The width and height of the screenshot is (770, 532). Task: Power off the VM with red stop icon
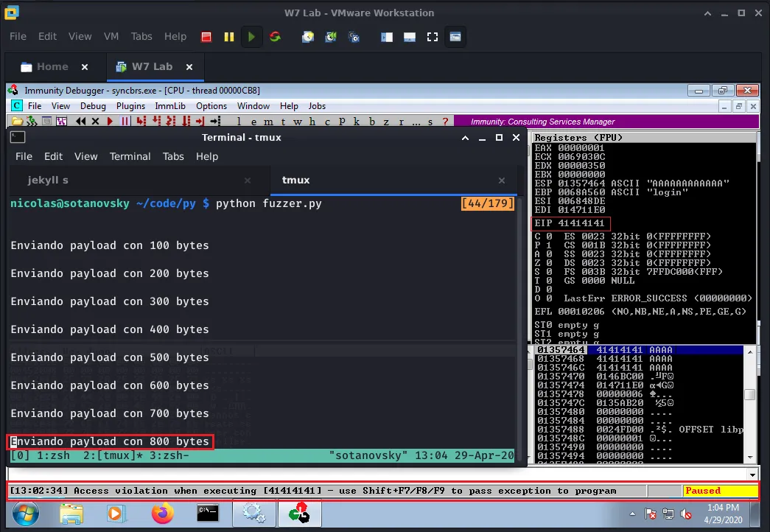[206, 37]
